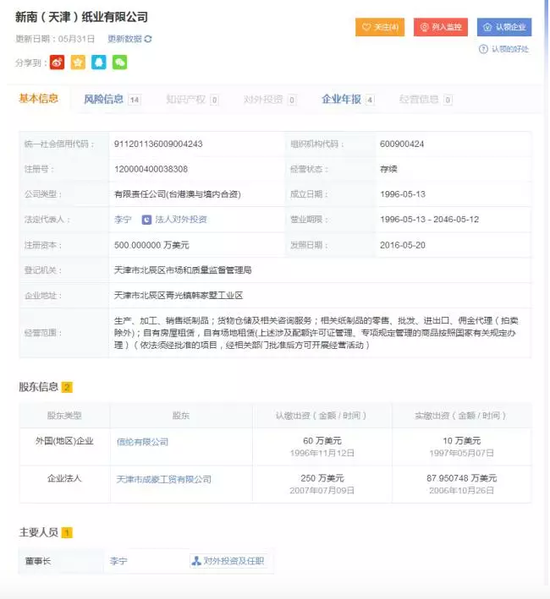Open shareholder 天津市成豪工贸有限公司 link
Screen dimensions: 550x599
pyautogui.click(x=164, y=479)
